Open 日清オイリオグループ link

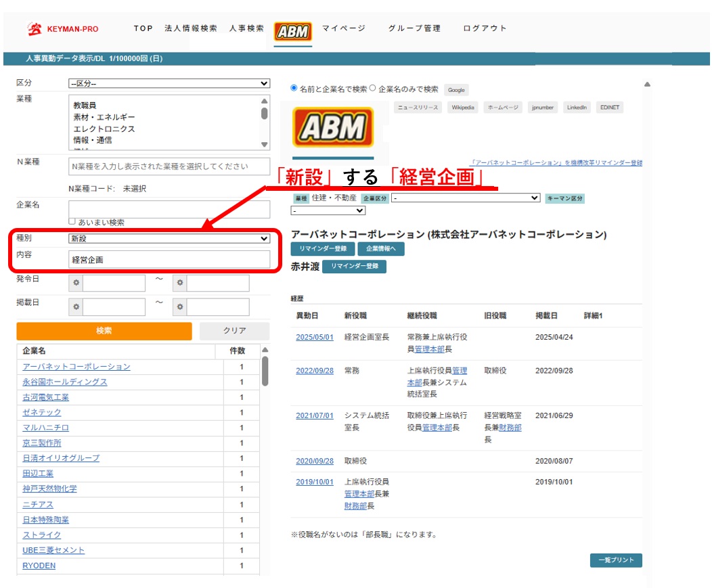(61, 458)
